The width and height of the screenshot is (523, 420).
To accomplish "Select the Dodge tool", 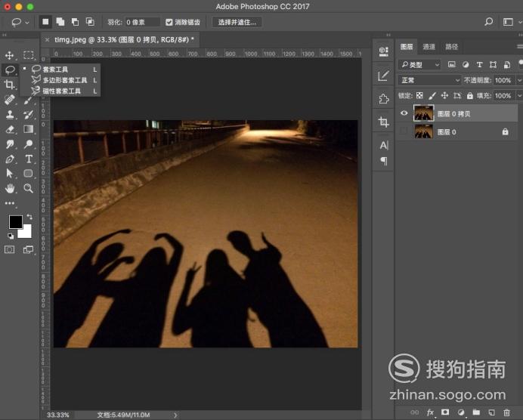I will tap(29, 144).
